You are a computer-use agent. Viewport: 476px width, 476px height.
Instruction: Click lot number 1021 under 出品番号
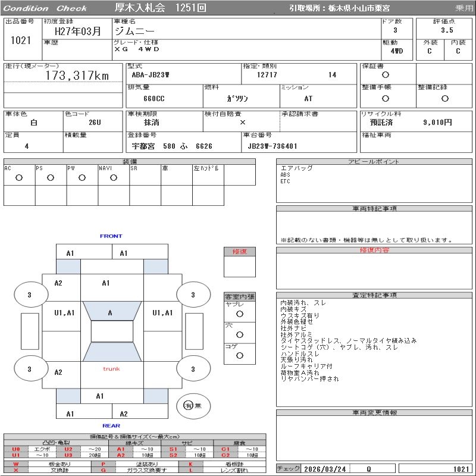coord(21,40)
